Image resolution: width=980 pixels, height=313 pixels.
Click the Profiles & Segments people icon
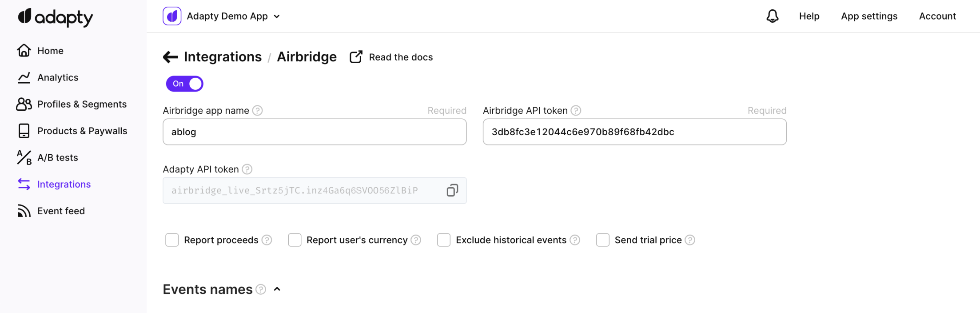pyautogui.click(x=24, y=104)
